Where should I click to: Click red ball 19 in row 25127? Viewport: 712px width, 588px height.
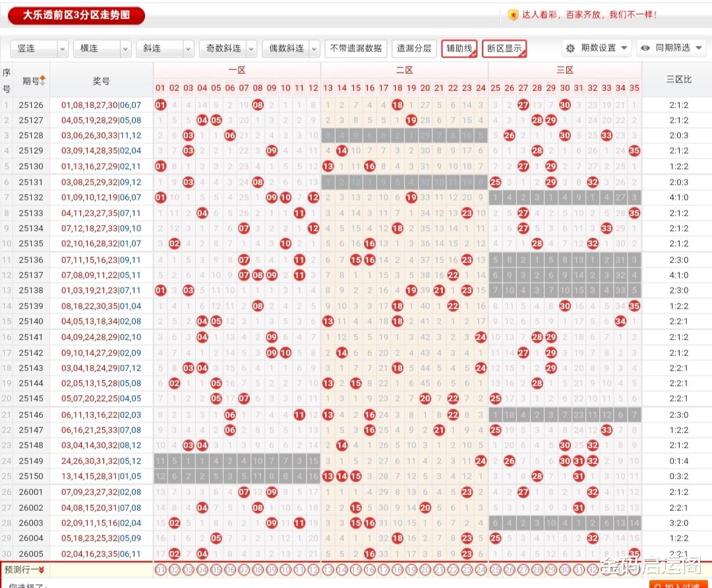[x=411, y=121]
